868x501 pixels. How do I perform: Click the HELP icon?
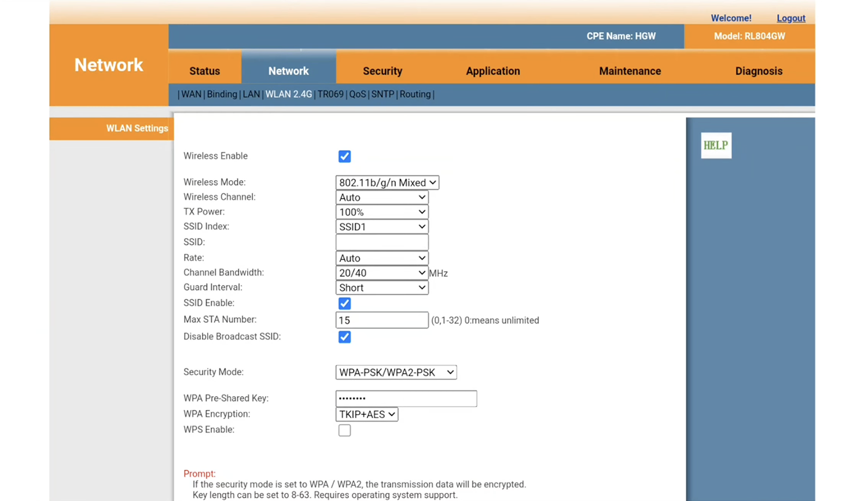[716, 145]
